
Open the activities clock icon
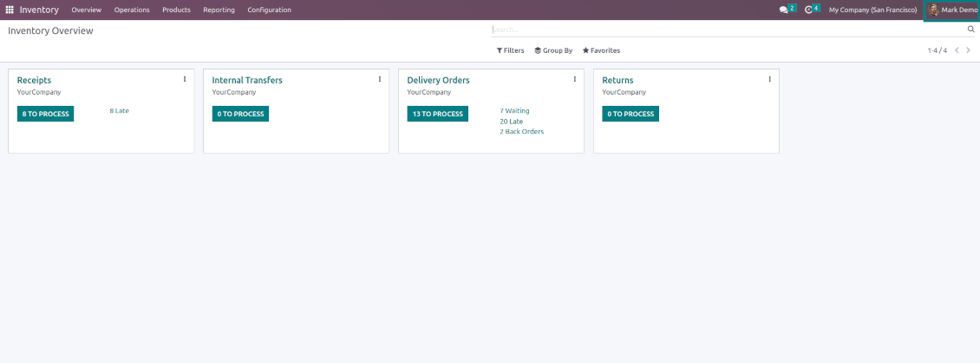click(808, 10)
